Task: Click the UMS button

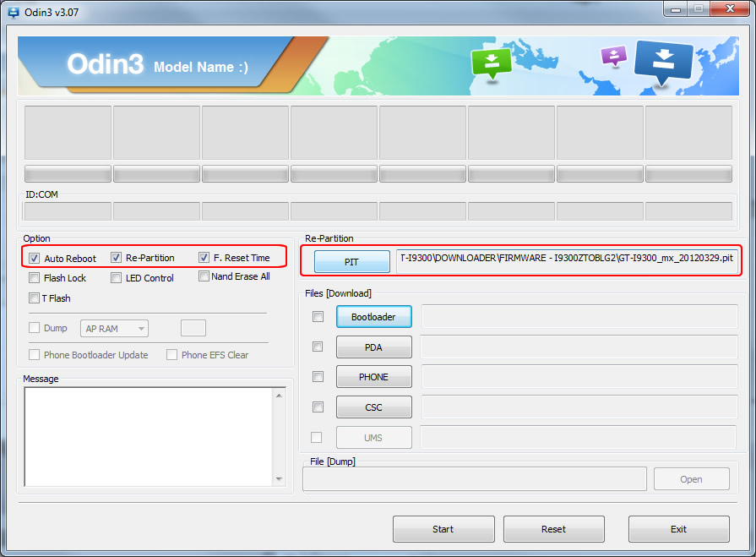Action: click(x=373, y=438)
